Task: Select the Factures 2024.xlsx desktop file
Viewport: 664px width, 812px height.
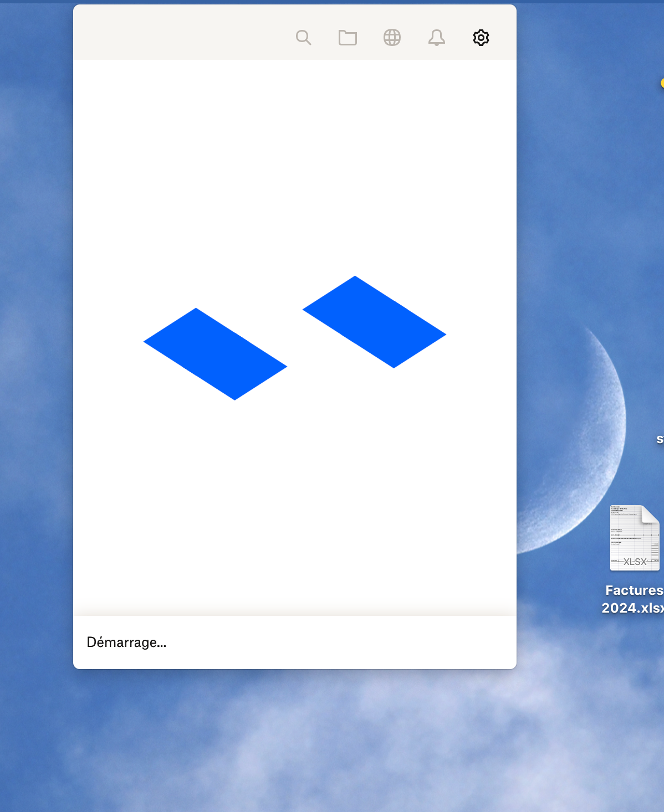Action: coord(635,537)
